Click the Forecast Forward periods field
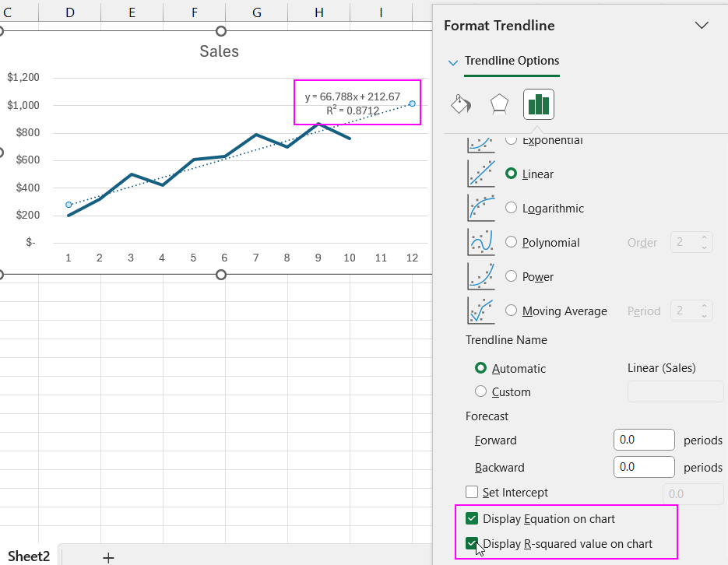The width and height of the screenshot is (728, 565). pyautogui.click(x=643, y=440)
